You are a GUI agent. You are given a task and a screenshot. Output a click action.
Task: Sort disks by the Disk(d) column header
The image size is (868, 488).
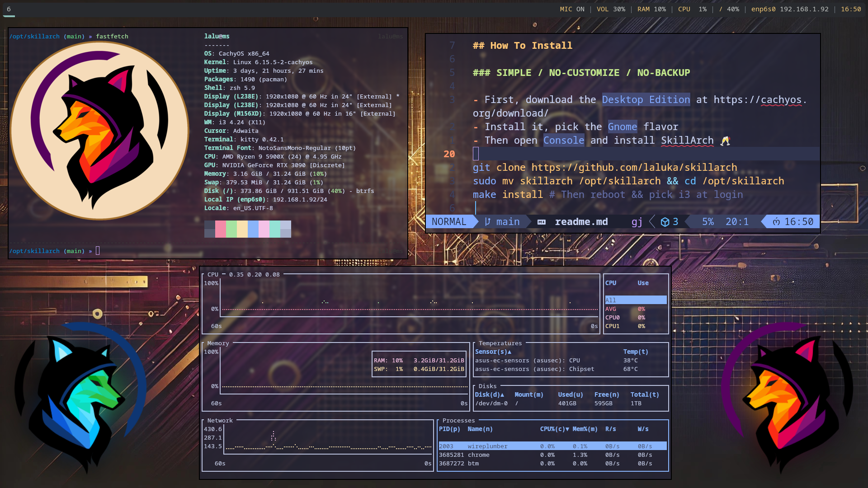489,394
